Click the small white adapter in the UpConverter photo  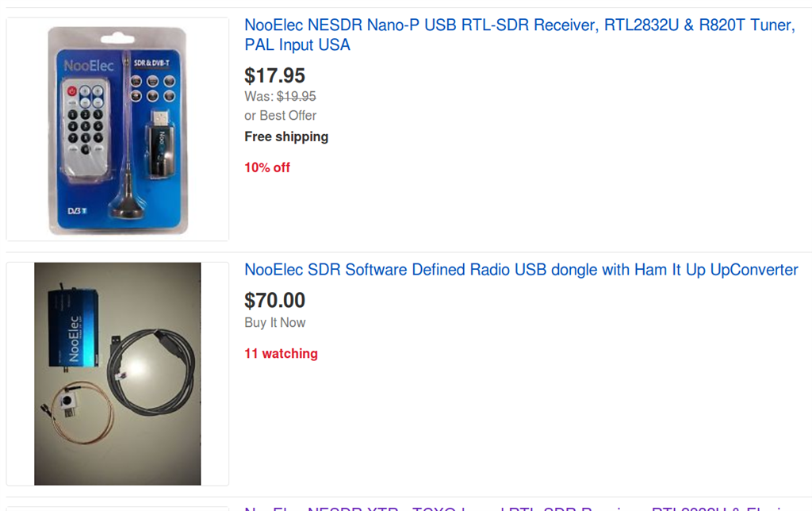click(x=68, y=401)
